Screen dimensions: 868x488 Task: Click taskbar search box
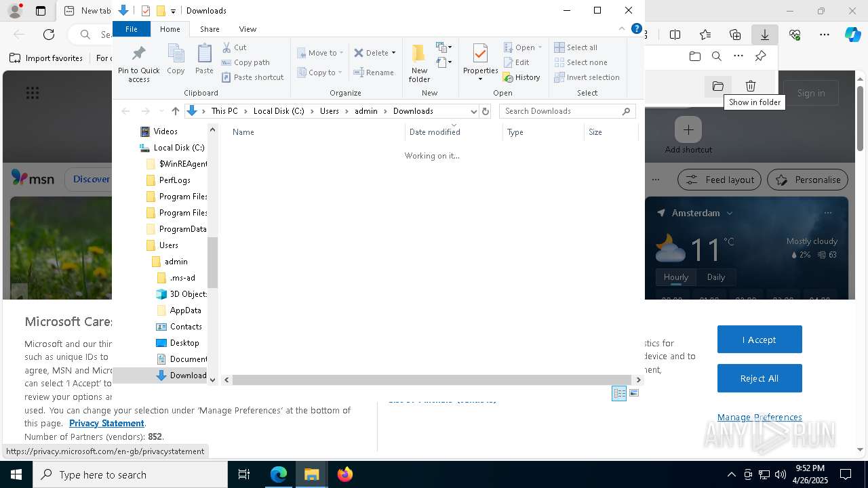click(130, 474)
